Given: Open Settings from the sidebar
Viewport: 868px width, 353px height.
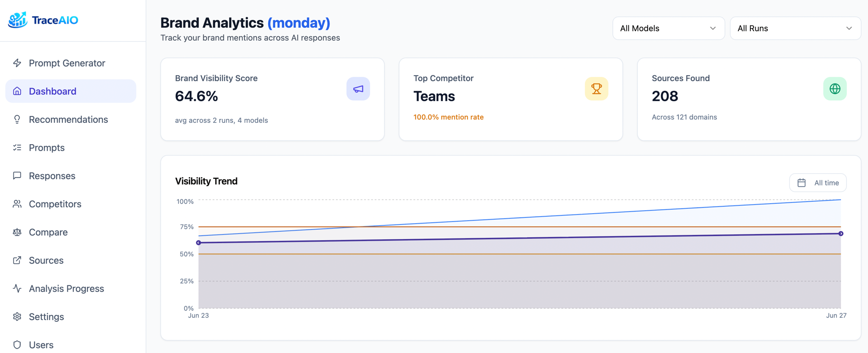Looking at the screenshot, I should 71,317.
